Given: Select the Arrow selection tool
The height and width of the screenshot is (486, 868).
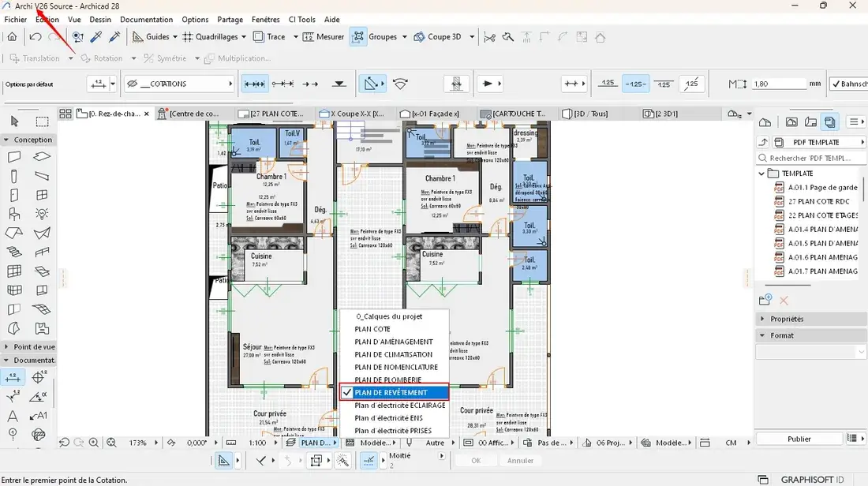Looking at the screenshot, I should pos(14,121).
